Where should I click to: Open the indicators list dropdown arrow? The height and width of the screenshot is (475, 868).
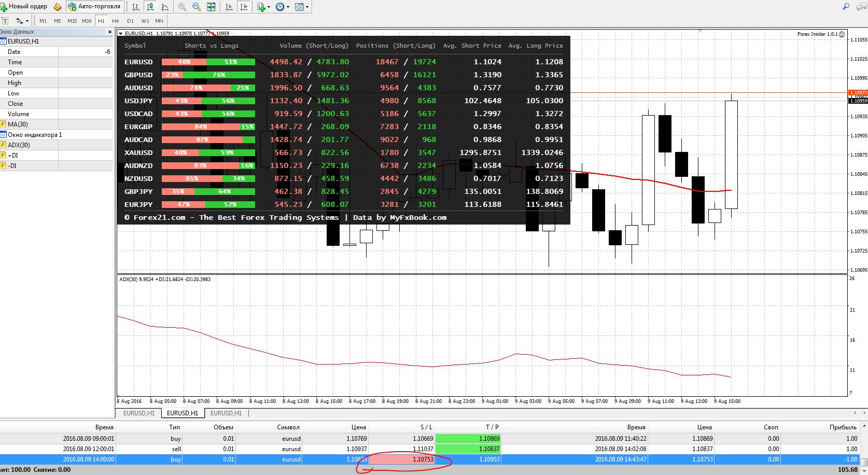coord(269,7)
